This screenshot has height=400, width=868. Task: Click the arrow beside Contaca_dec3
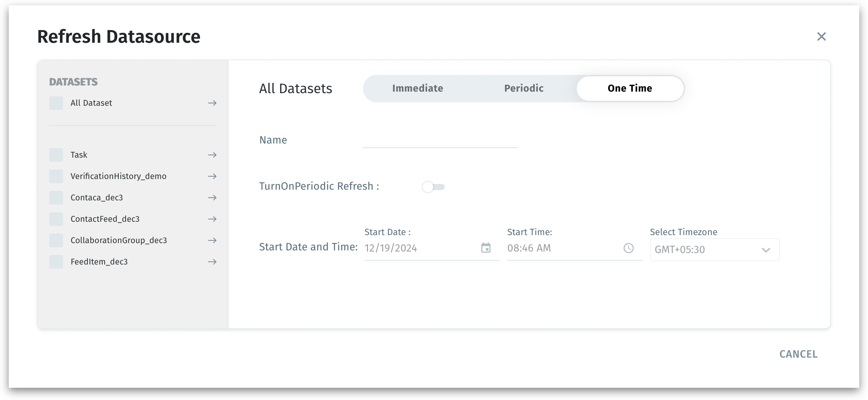[x=212, y=198]
